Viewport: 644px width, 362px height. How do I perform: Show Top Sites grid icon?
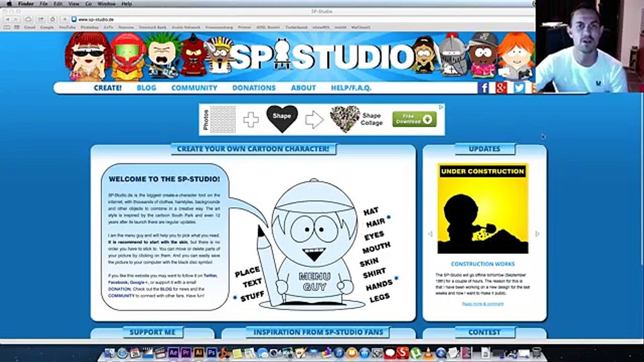tap(16, 27)
